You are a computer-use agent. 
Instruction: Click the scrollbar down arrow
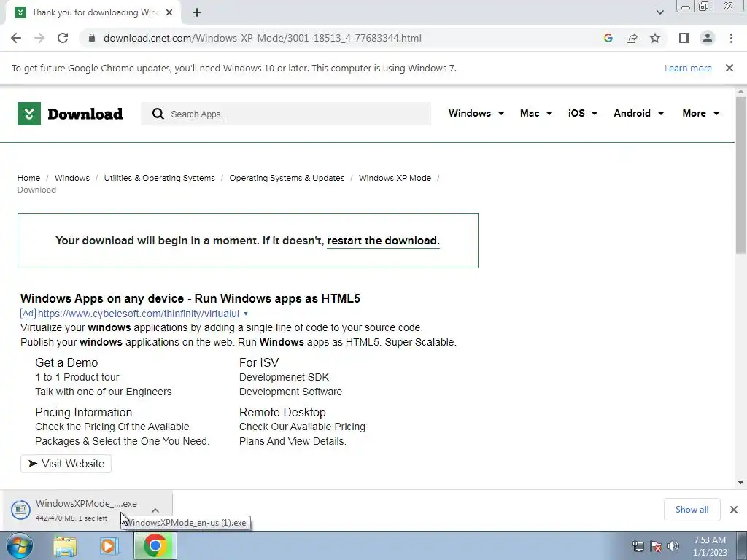point(740,483)
